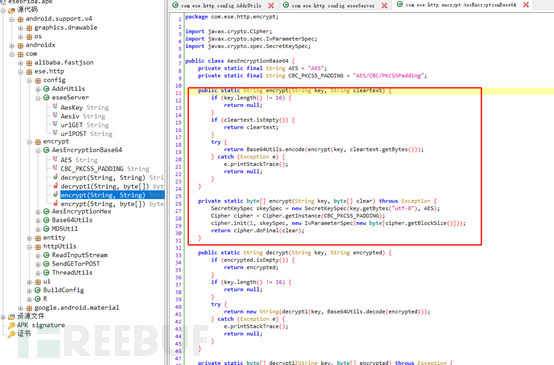Click the Base64Utils.encode call on line 19
This screenshot has height=365, width=554.
pyautogui.click(x=275, y=149)
